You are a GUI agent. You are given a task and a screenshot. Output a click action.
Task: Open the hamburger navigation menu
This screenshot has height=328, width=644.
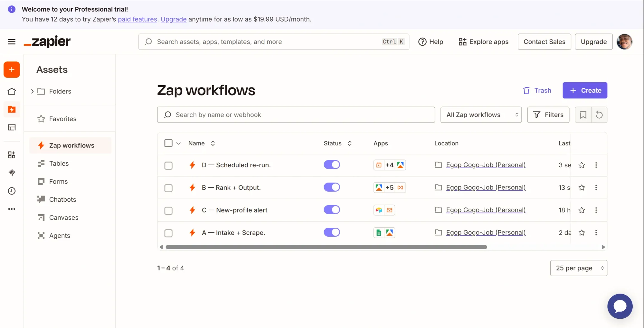(12, 42)
